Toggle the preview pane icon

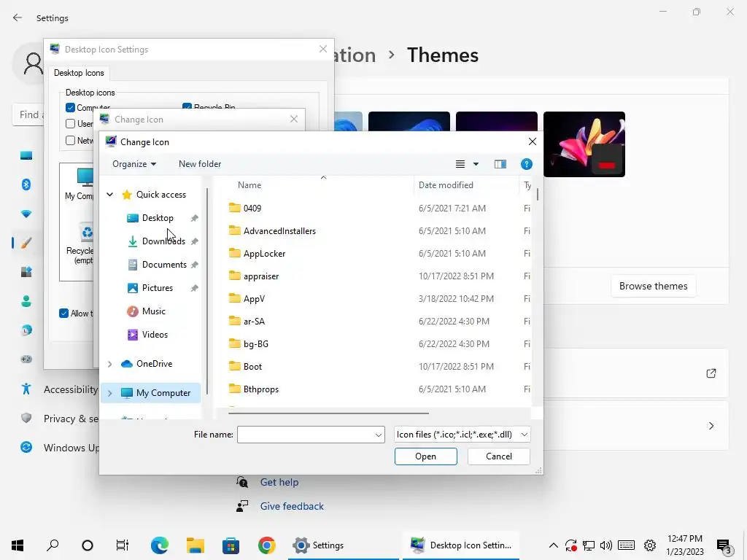[500, 164]
